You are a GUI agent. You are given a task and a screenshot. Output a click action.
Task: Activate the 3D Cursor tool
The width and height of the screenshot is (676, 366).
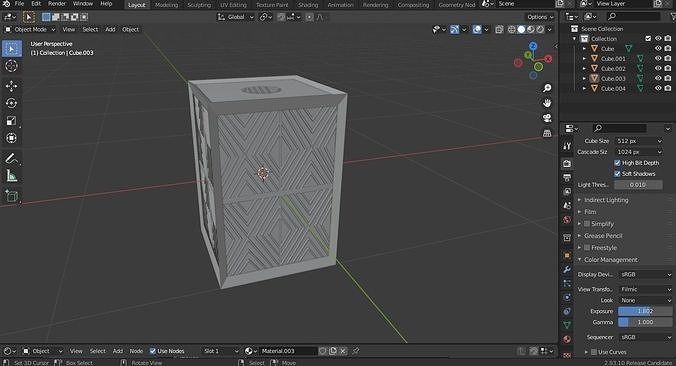pyautogui.click(x=12, y=66)
